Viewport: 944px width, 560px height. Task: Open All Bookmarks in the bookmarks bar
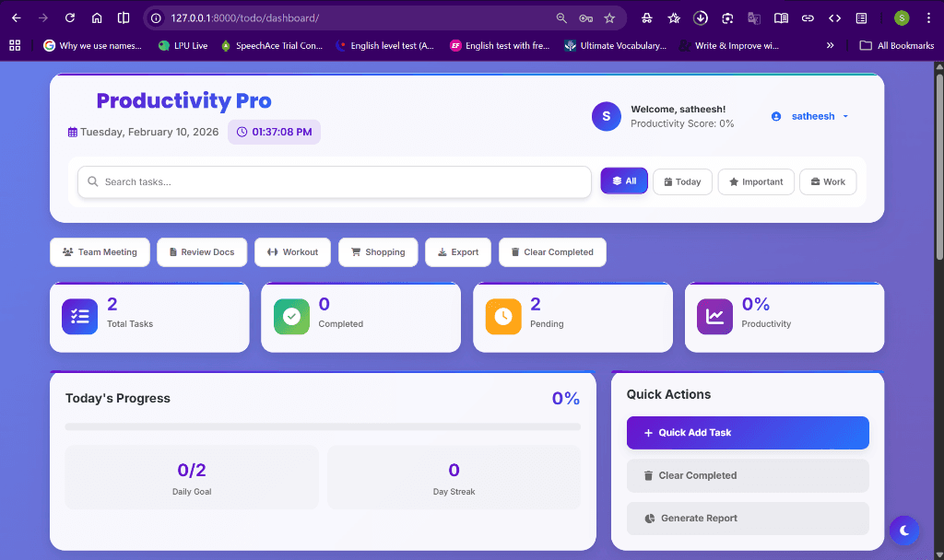point(895,44)
